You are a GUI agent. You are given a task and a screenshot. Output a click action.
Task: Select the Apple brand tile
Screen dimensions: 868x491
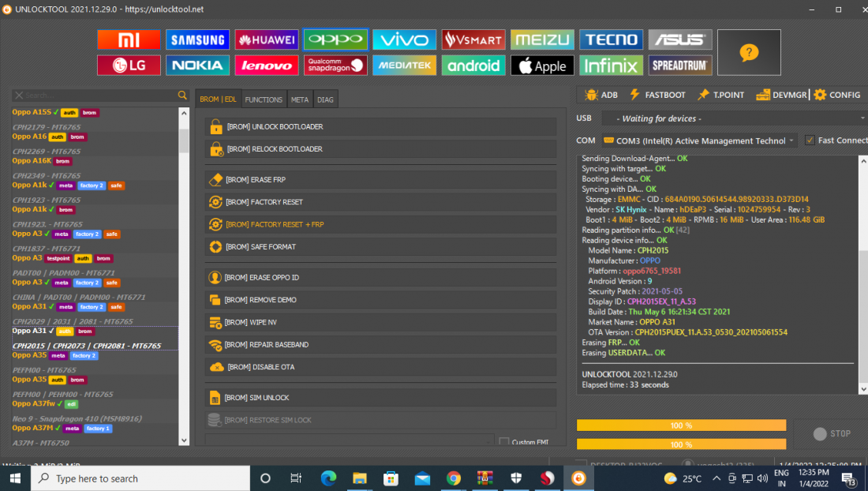tap(543, 66)
